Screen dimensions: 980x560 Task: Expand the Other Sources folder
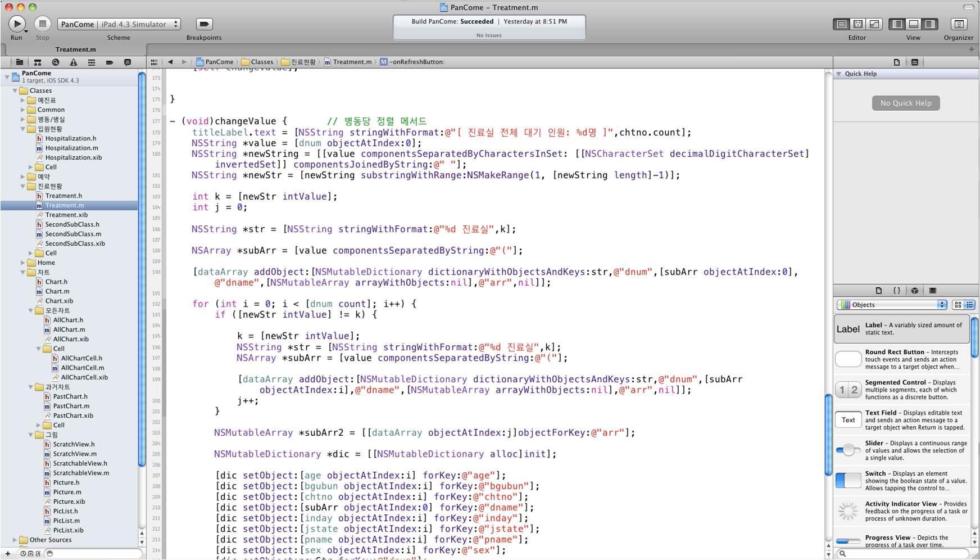(15, 540)
